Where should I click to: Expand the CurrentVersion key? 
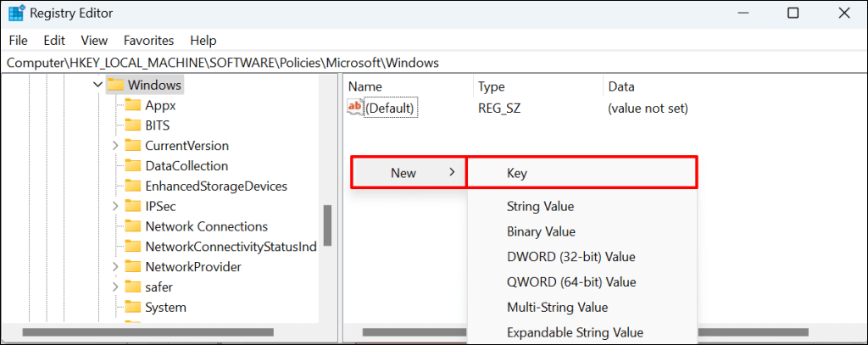115,146
